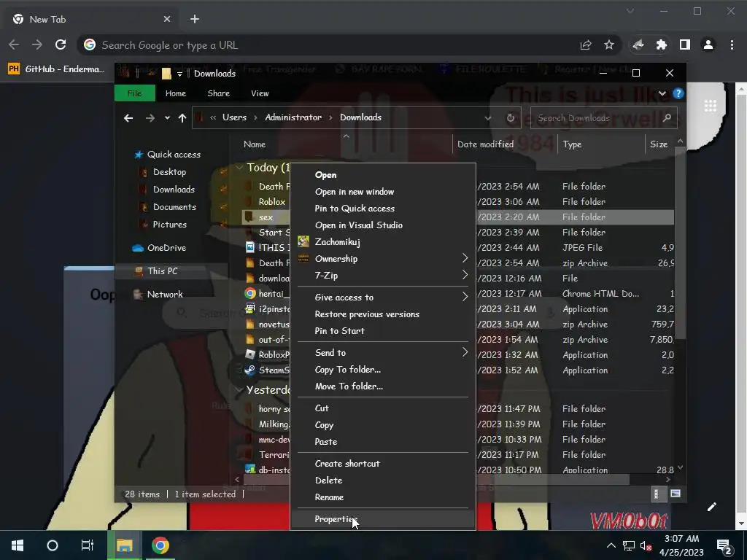The height and width of the screenshot is (560, 747).
Task: Open Chrome's three-dot menu
Action: point(732,44)
